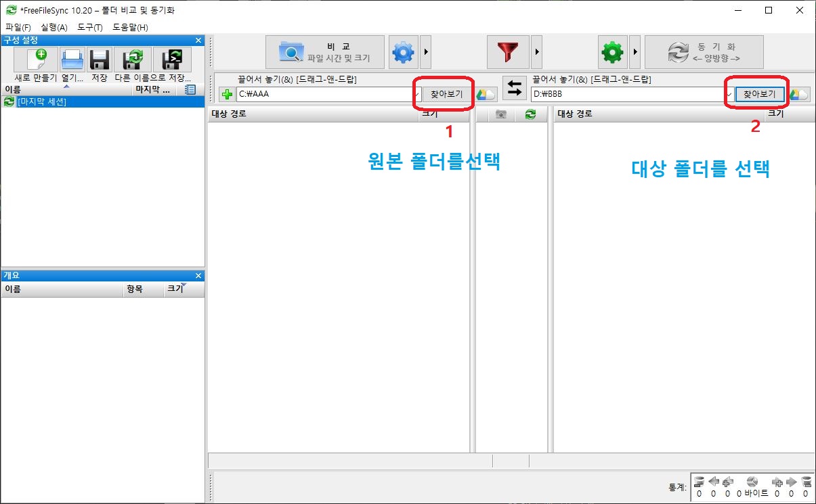Open the red funnel filter settings

pyautogui.click(x=509, y=52)
